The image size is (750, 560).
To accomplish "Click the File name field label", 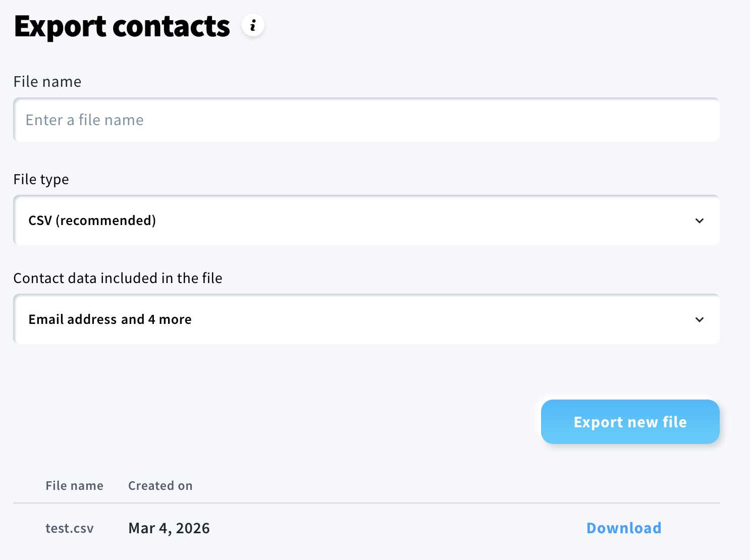I will pos(47,81).
